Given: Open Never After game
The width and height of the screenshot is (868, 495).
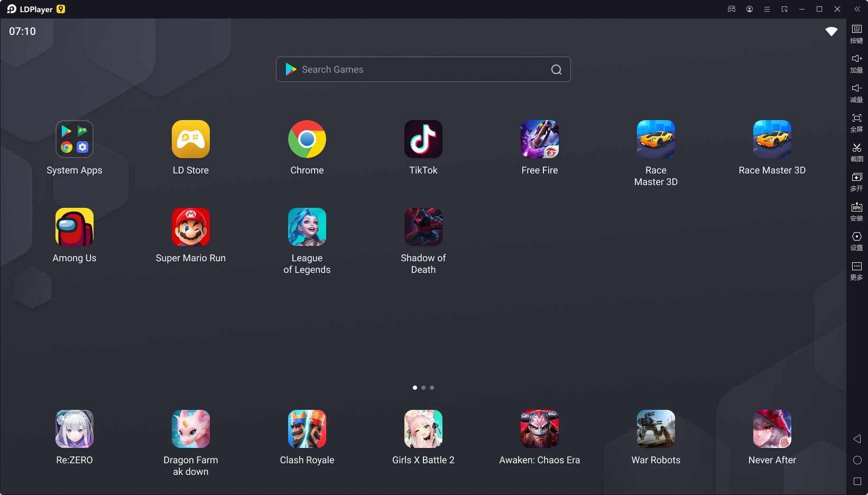Looking at the screenshot, I should click(772, 429).
